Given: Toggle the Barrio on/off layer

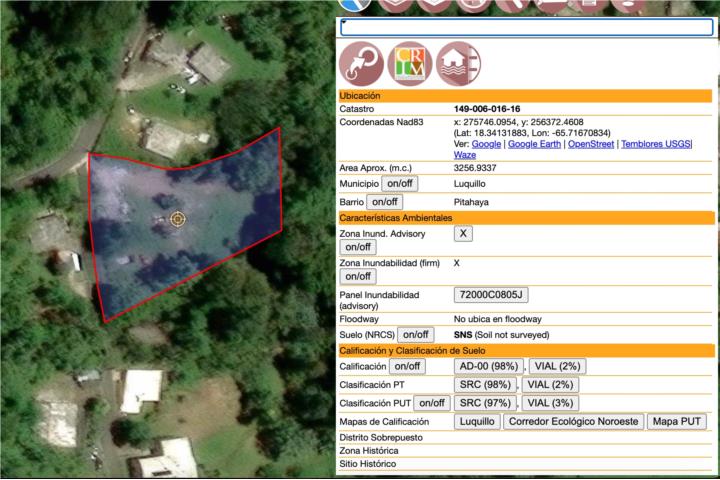Looking at the screenshot, I should pos(384,202).
